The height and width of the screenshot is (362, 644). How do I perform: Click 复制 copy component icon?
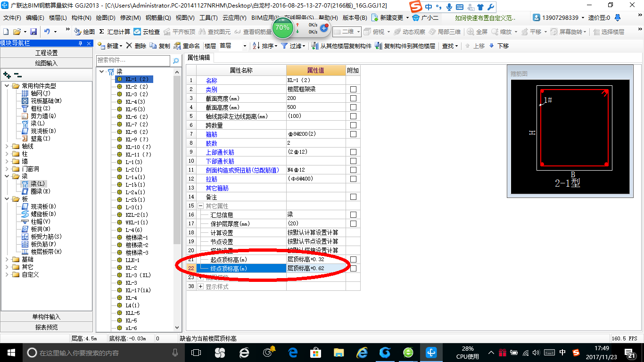coord(160,46)
